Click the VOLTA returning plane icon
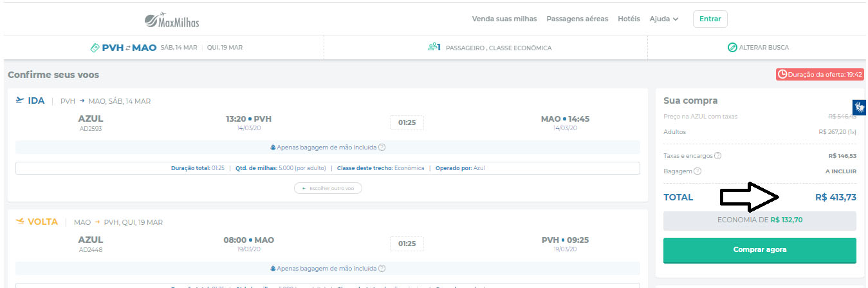 (x=20, y=222)
